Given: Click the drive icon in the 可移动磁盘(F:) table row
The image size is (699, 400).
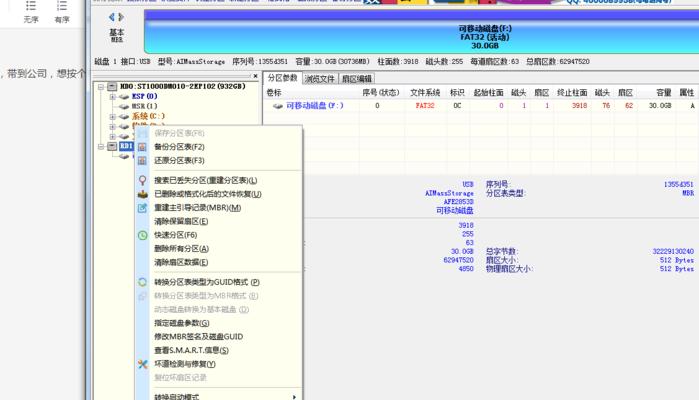Looking at the screenshot, I should point(278,106).
